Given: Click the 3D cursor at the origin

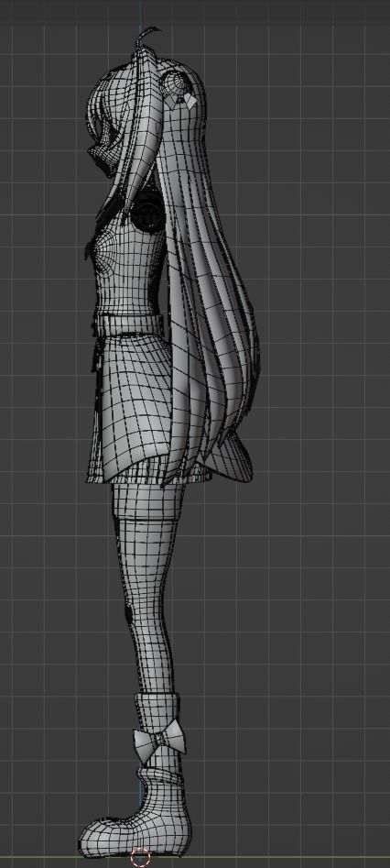Looking at the screenshot, I should (x=140, y=858).
